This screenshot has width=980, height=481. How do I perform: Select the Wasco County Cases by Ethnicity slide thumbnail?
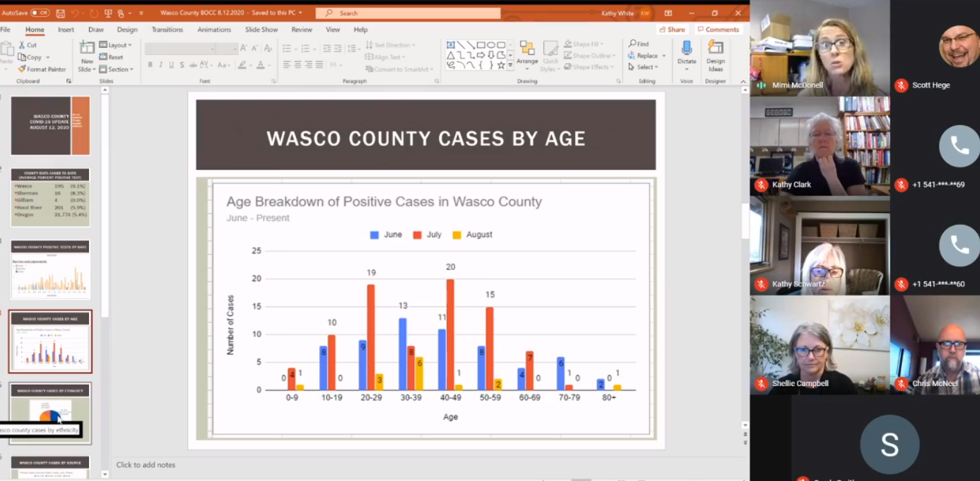pyautogui.click(x=50, y=413)
